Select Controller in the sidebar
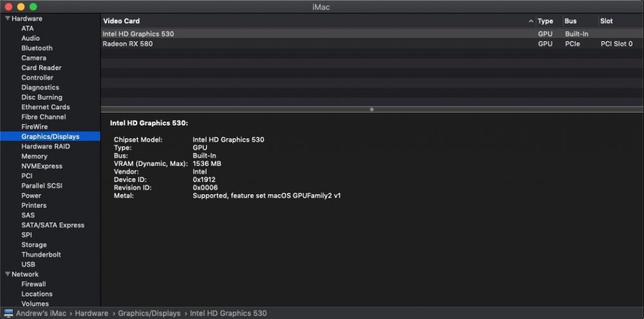Screen dimensions: 644x319 click(37, 77)
